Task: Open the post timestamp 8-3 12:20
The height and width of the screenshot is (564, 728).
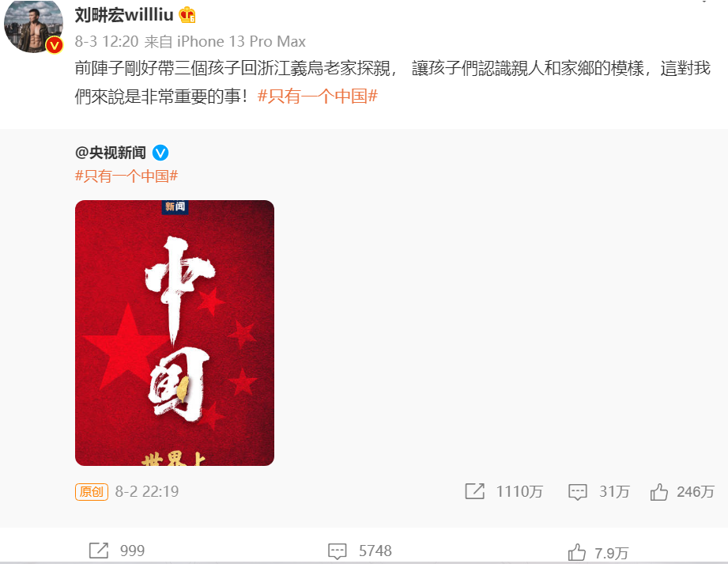Action: click(x=107, y=41)
